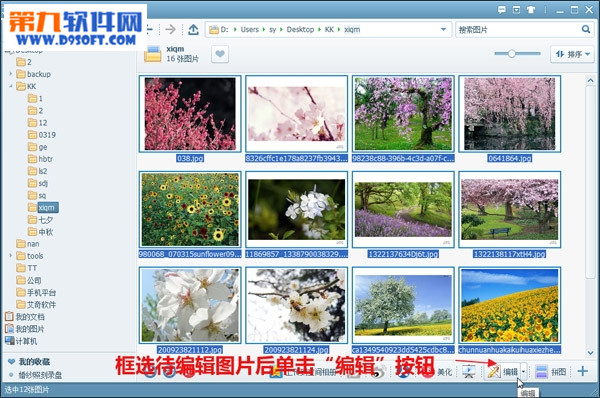Click sy in the breadcrumb path
600x398 pixels.
272,29
